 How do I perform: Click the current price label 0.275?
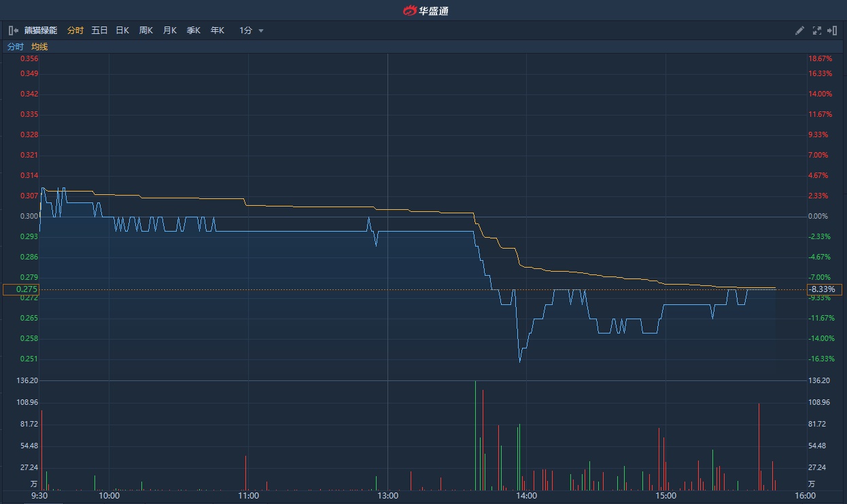point(21,289)
